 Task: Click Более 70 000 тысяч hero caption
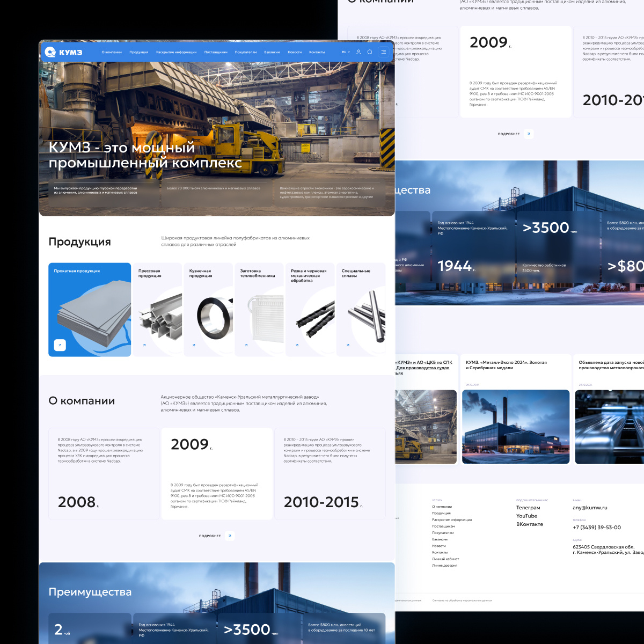coord(213,188)
